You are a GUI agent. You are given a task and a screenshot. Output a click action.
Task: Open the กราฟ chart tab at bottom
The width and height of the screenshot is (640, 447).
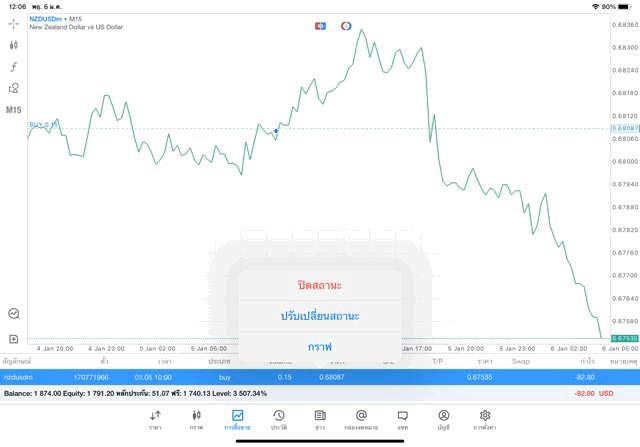coord(196,419)
